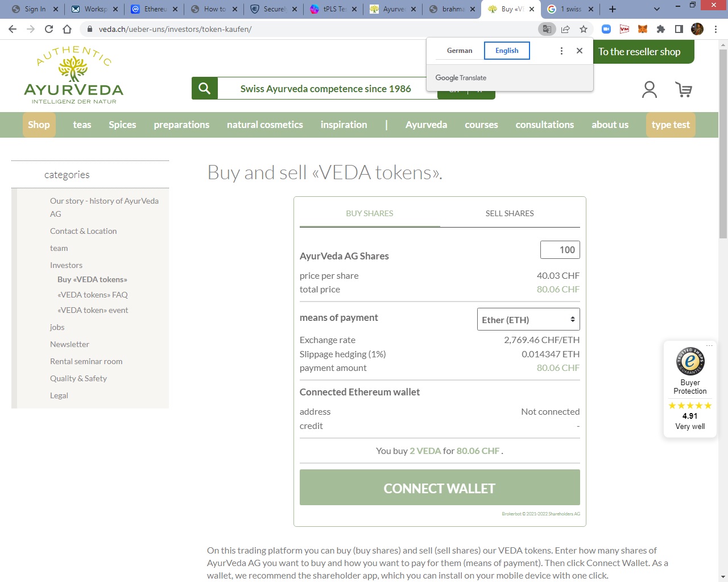This screenshot has height=582, width=728.
Task: Open the consultations menu item
Action: tap(545, 125)
